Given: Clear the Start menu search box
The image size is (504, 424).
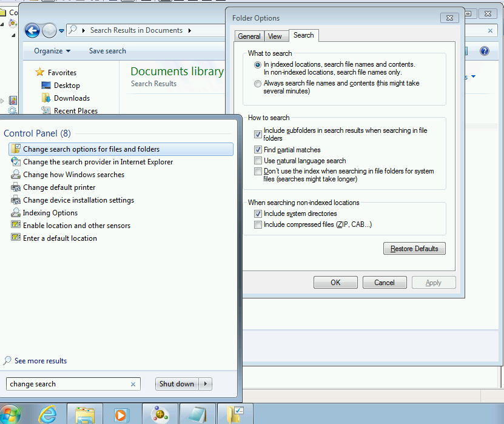Looking at the screenshot, I should (x=133, y=384).
